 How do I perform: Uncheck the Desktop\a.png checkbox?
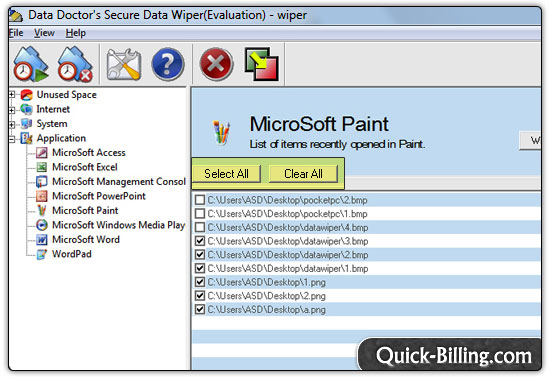200,309
